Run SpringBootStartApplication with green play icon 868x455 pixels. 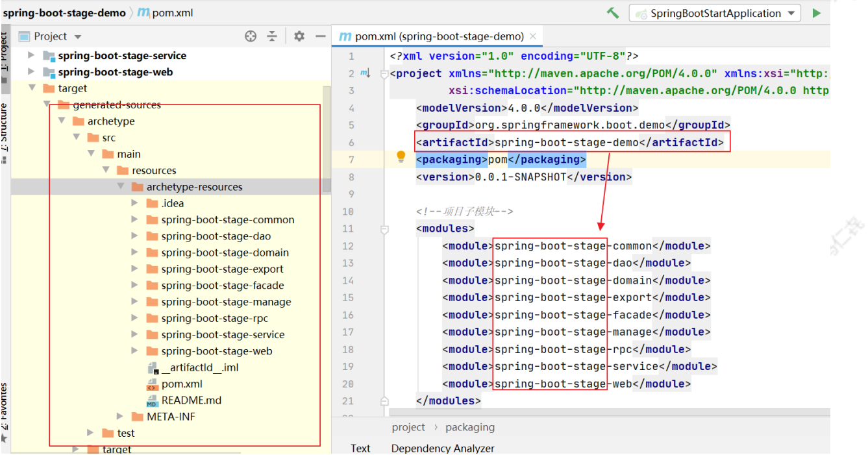pyautogui.click(x=816, y=13)
